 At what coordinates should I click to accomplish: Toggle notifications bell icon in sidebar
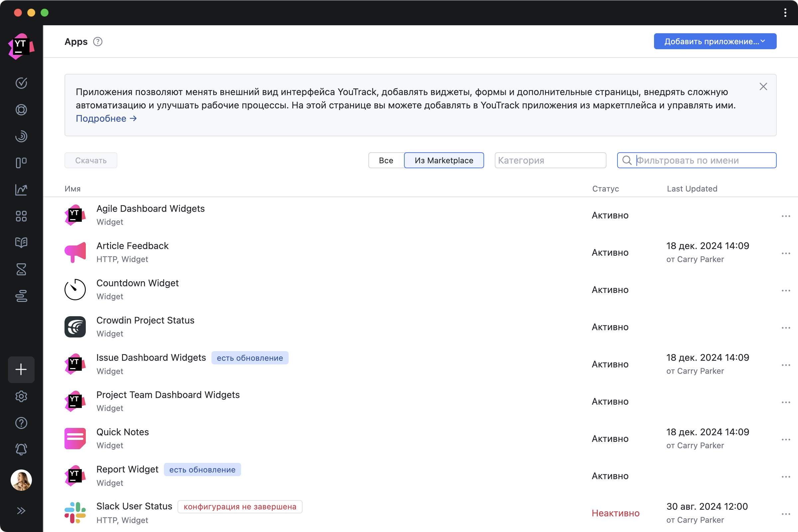[21, 450]
